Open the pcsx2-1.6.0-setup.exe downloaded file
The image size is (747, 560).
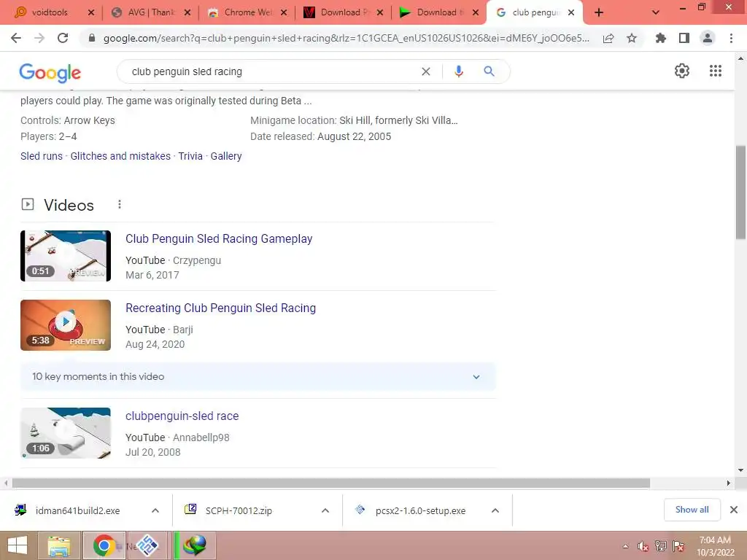point(420,510)
